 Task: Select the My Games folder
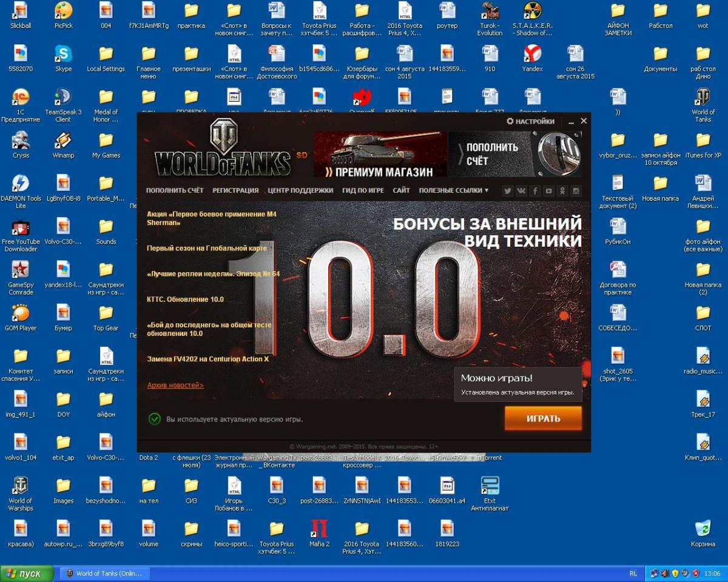[106, 144]
